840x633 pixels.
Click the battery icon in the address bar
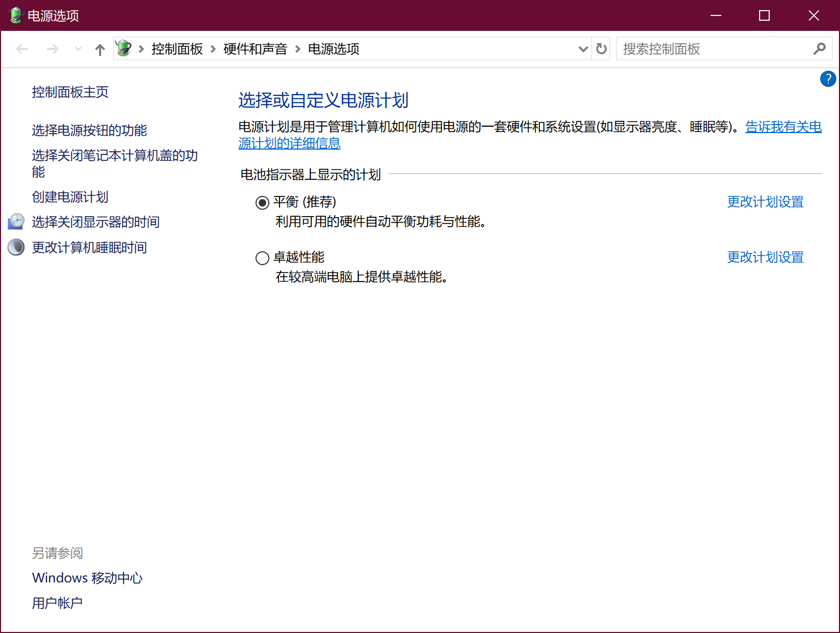[123, 48]
